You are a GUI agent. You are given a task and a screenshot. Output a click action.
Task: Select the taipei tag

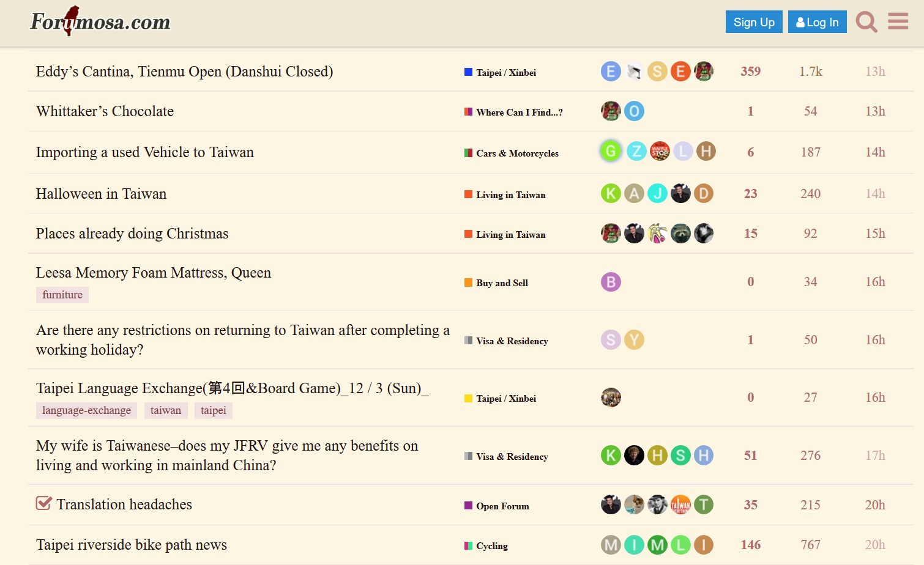[x=214, y=410]
